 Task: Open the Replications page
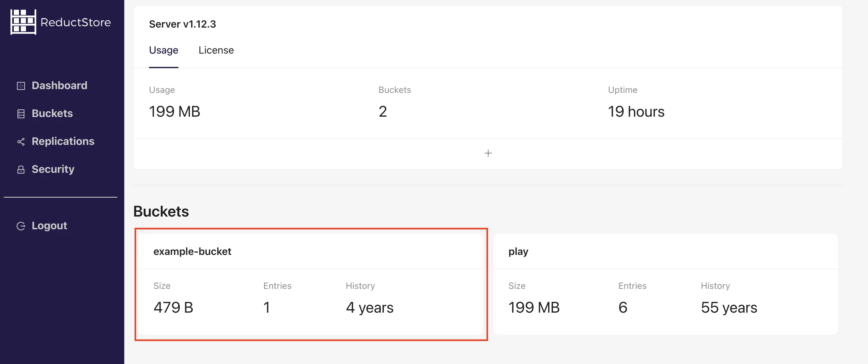63,141
